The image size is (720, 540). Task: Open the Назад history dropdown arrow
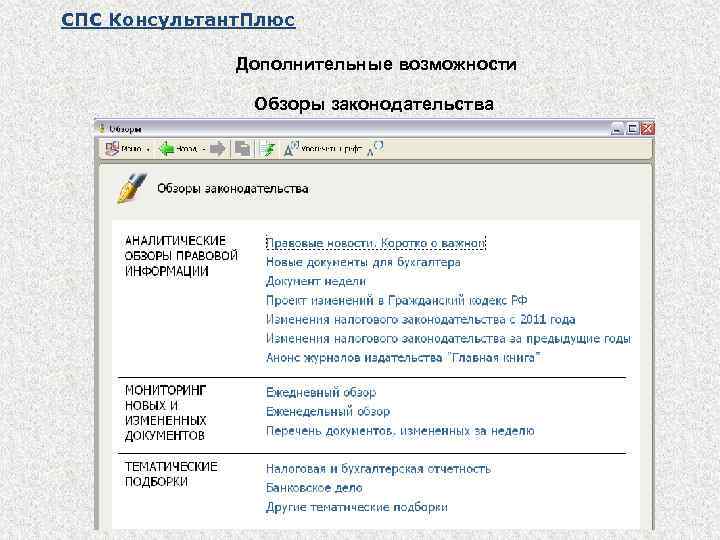point(204,149)
